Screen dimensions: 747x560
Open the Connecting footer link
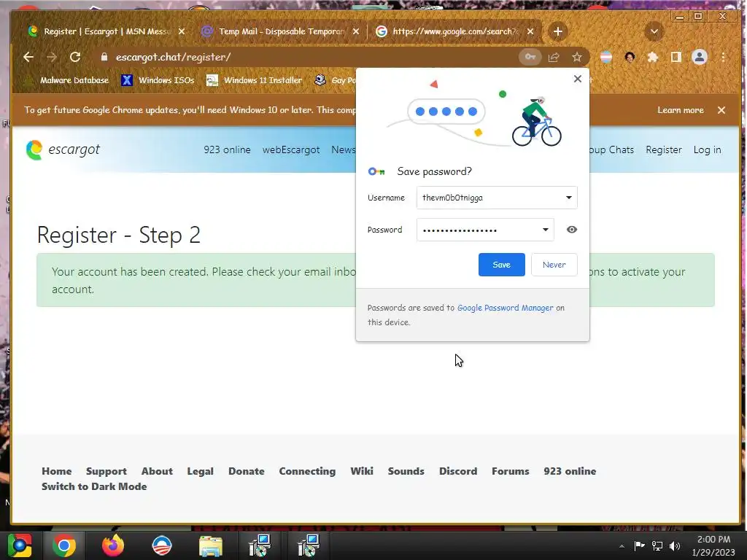307,471
